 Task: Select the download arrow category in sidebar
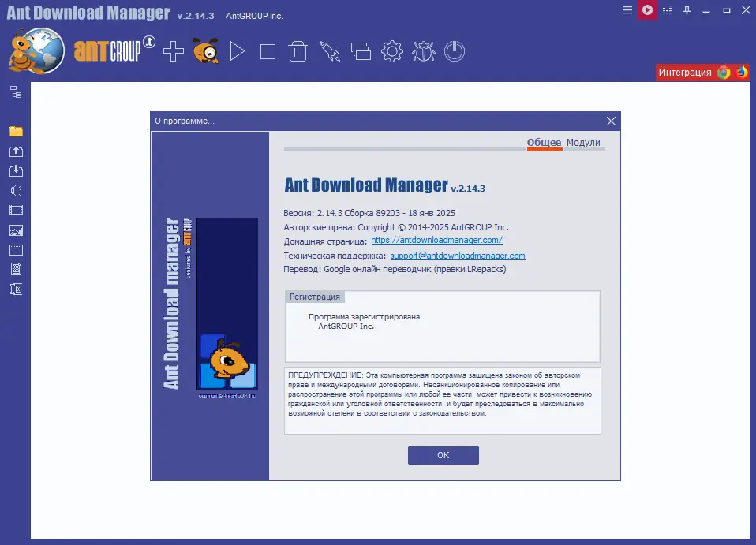[x=16, y=170]
